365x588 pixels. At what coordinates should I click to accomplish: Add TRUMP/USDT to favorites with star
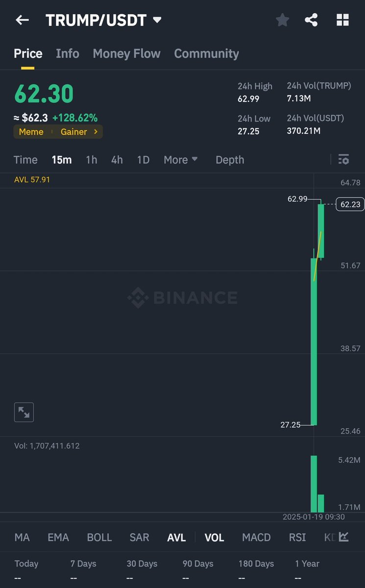(x=282, y=20)
